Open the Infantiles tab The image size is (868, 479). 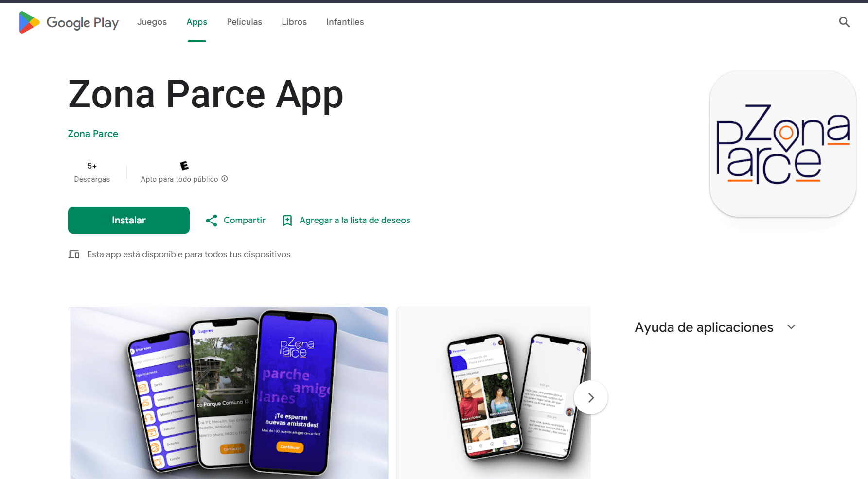(x=345, y=22)
